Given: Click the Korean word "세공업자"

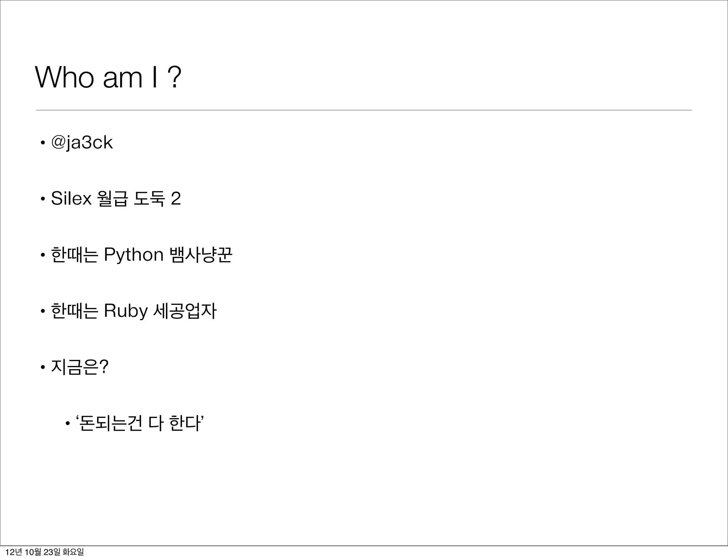Looking at the screenshot, I should 185,311.
